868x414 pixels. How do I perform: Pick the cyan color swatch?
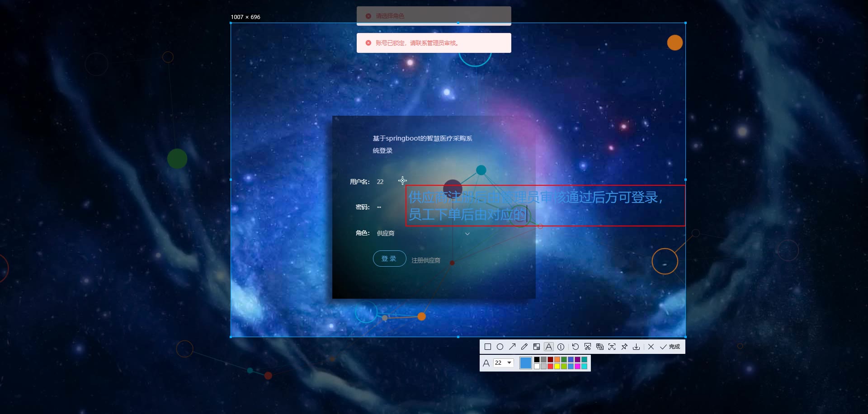coord(585,366)
